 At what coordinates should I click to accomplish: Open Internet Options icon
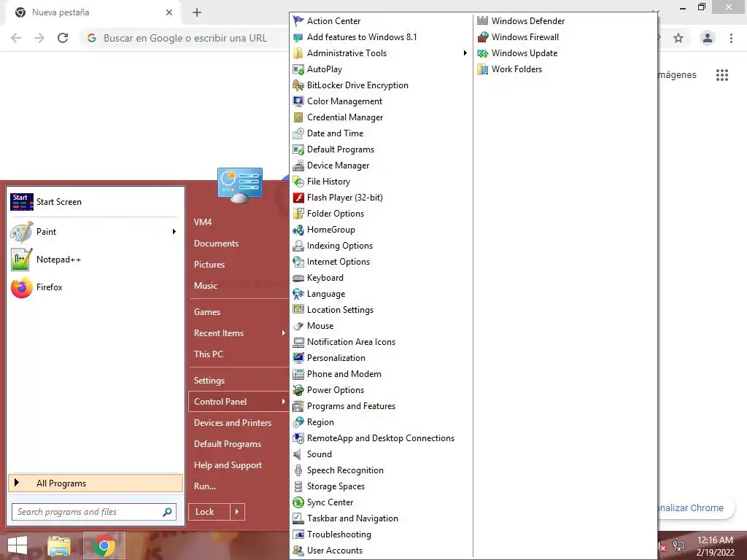click(298, 262)
